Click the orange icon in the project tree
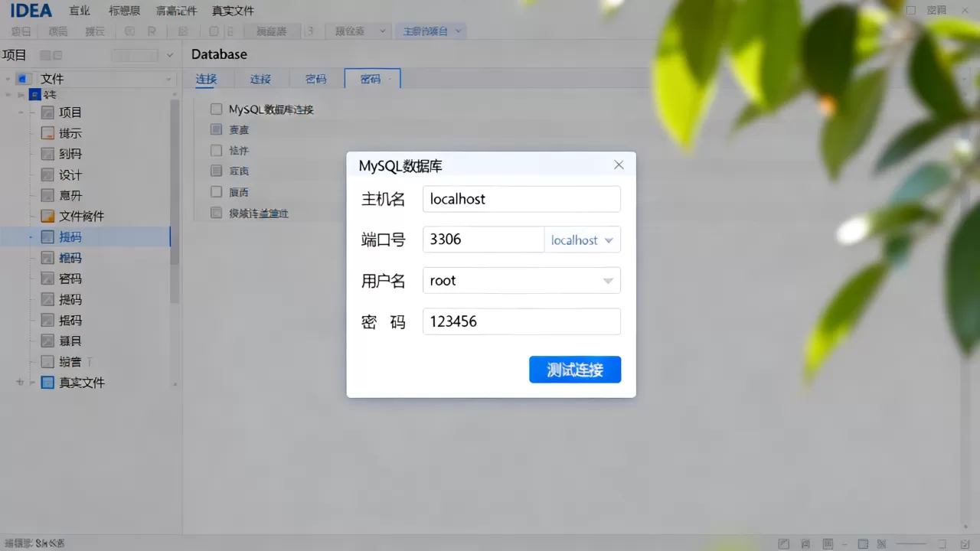Viewport: 980px width, 551px height. pyautogui.click(x=47, y=217)
